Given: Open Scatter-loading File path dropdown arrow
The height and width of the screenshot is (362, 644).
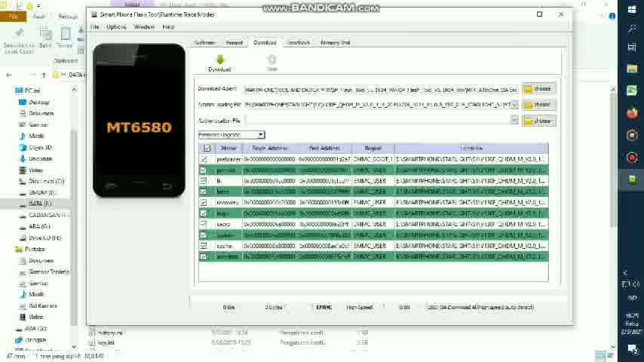Looking at the screenshot, I should (514, 105).
